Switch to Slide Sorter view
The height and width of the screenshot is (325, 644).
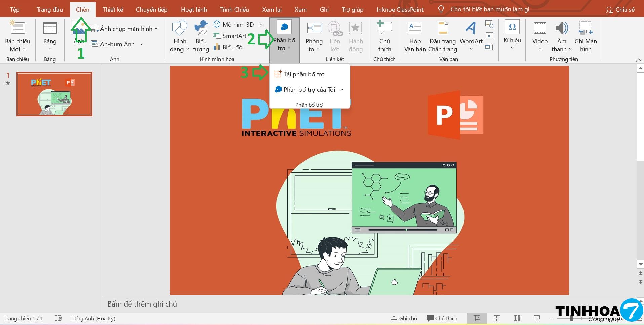click(497, 318)
